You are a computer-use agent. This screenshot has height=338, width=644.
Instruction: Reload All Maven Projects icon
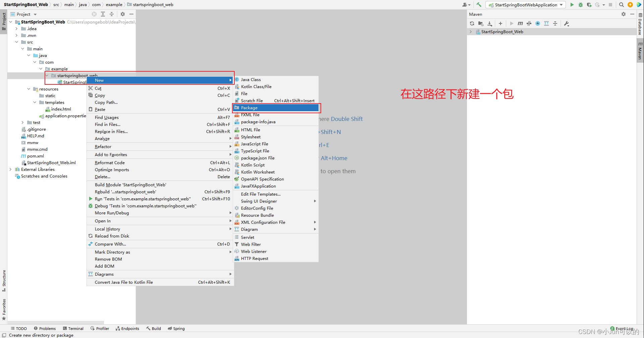coord(472,23)
